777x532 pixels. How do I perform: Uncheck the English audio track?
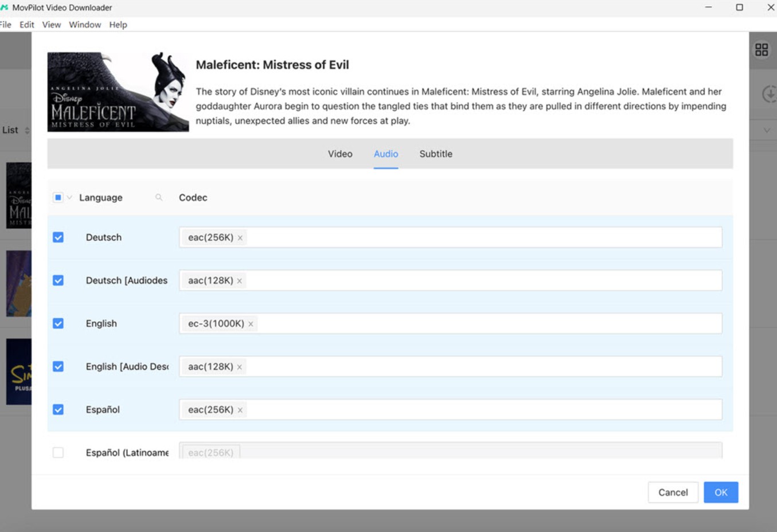coord(58,323)
